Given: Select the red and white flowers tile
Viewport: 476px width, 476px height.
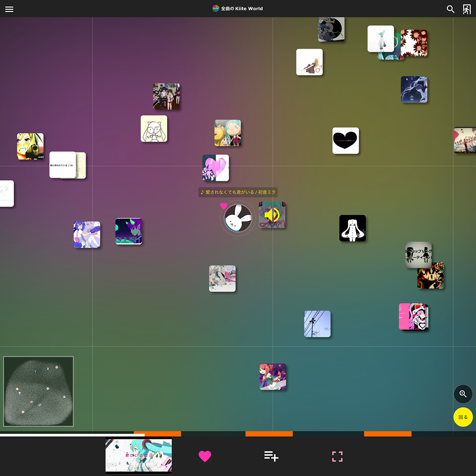Looking at the screenshot, I should click(414, 43).
